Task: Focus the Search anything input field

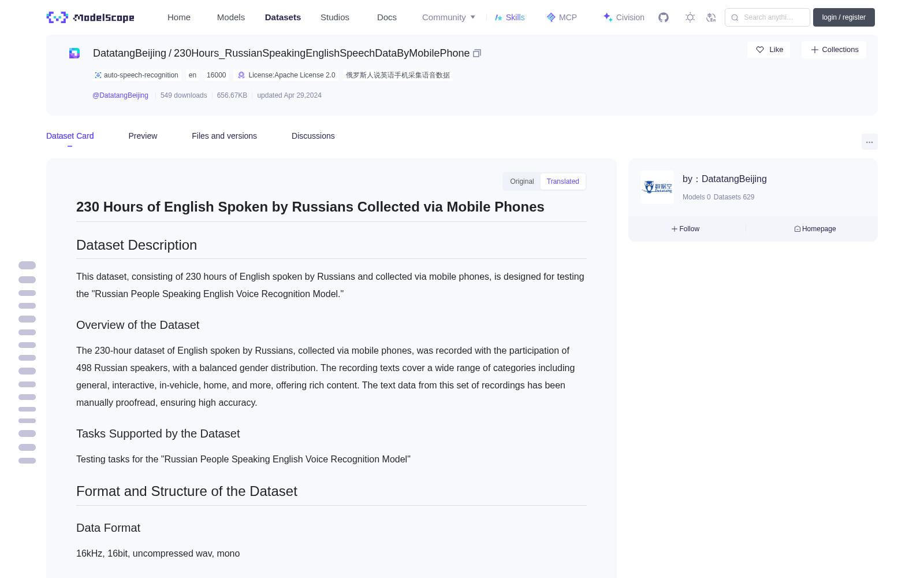Action: pyautogui.click(x=767, y=17)
